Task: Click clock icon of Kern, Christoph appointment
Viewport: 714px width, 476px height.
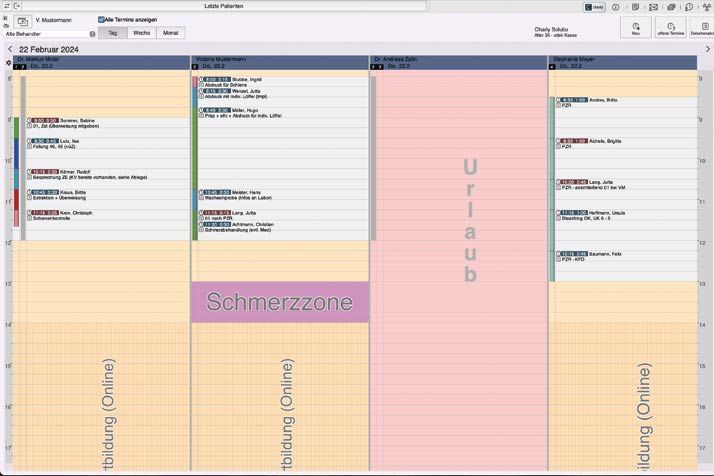Action: tap(29, 213)
